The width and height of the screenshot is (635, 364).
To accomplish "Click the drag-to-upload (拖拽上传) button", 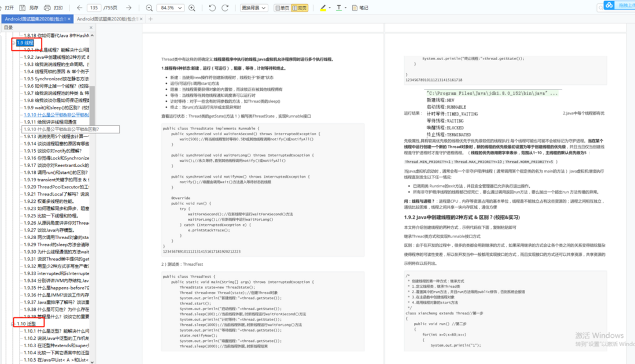I will tap(625, 5).
